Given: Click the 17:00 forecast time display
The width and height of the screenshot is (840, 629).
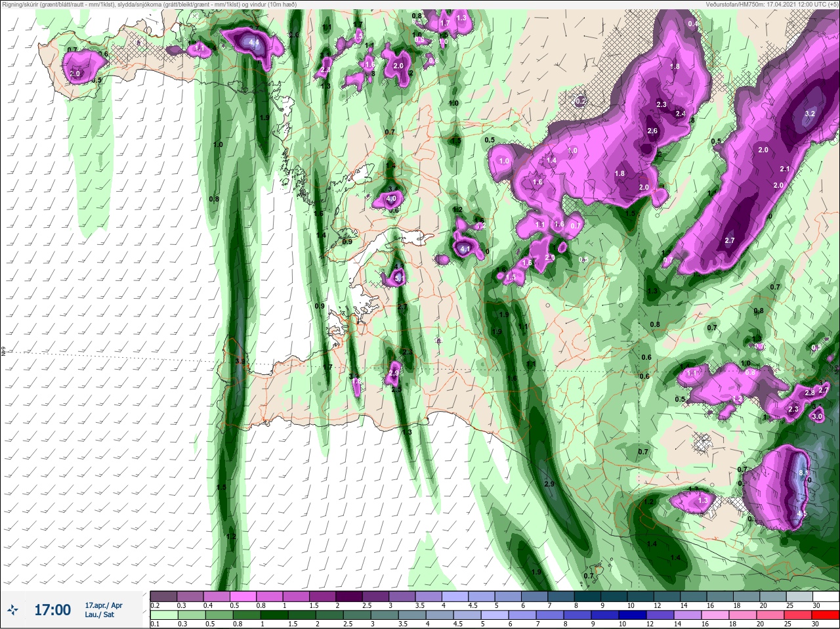Looking at the screenshot, I should click(x=52, y=610).
